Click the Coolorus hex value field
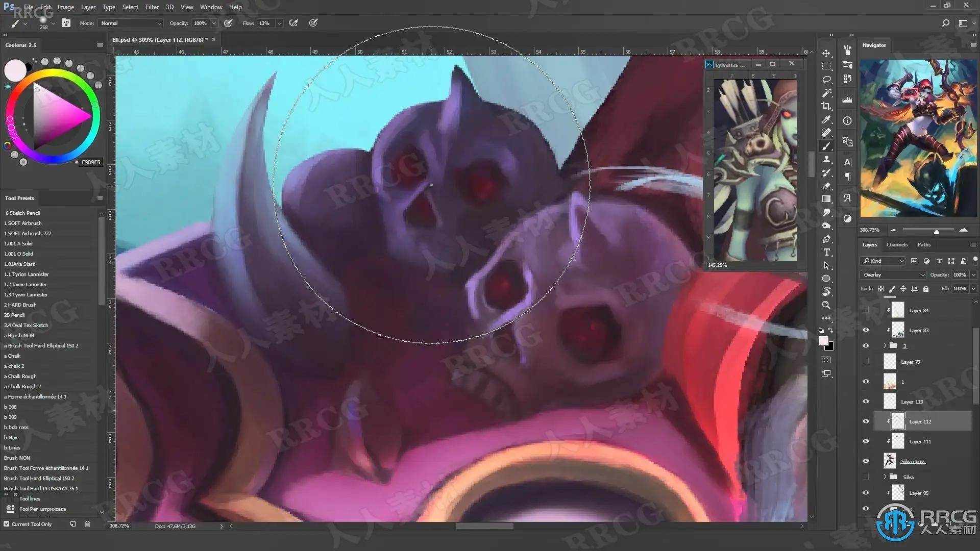This screenshot has height=551, width=980. pyautogui.click(x=91, y=162)
